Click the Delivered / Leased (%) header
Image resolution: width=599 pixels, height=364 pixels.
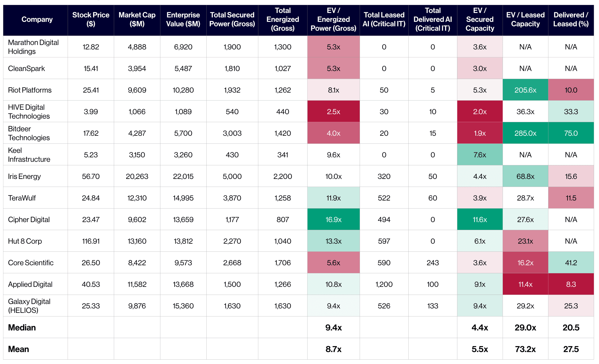(x=571, y=19)
